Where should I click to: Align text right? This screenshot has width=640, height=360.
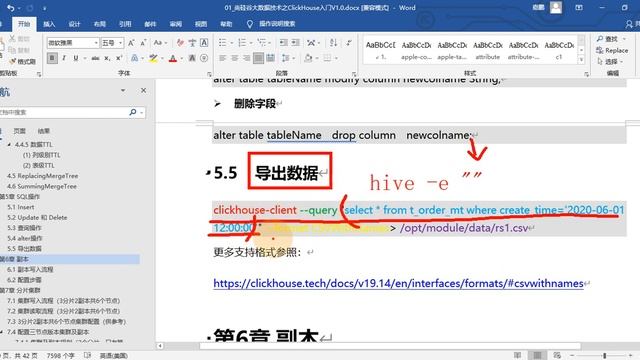pos(247,58)
